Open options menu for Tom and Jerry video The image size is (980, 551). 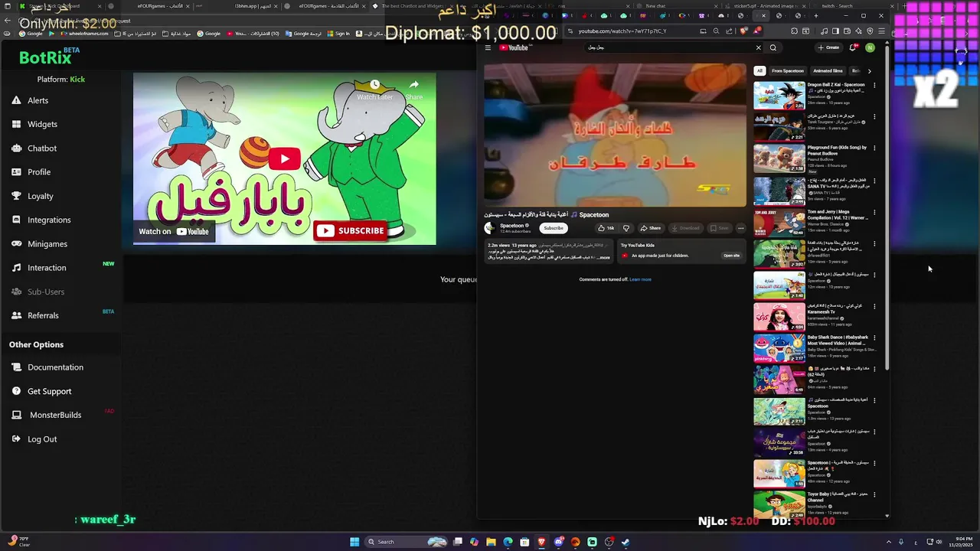pyautogui.click(x=874, y=211)
